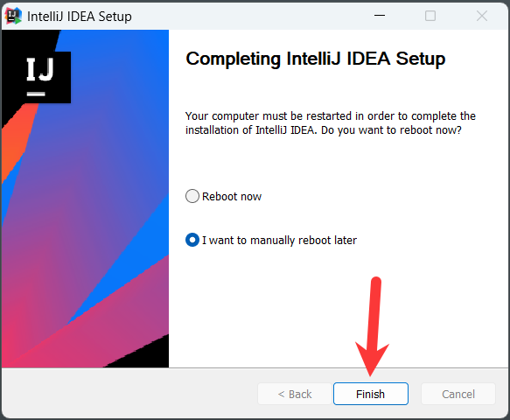Maximize the setup window
This screenshot has width=510, height=420.
click(x=430, y=16)
